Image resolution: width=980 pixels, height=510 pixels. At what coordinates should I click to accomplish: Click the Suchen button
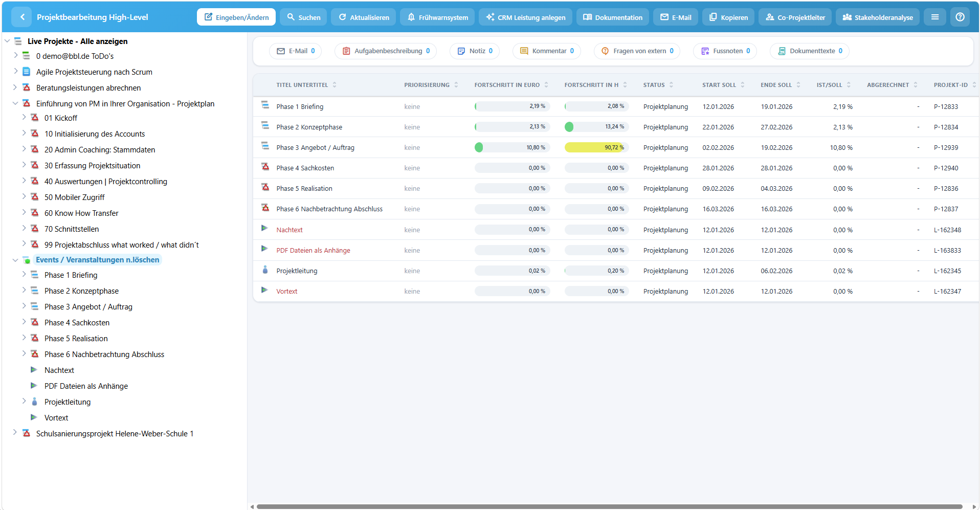tap(303, 17)
